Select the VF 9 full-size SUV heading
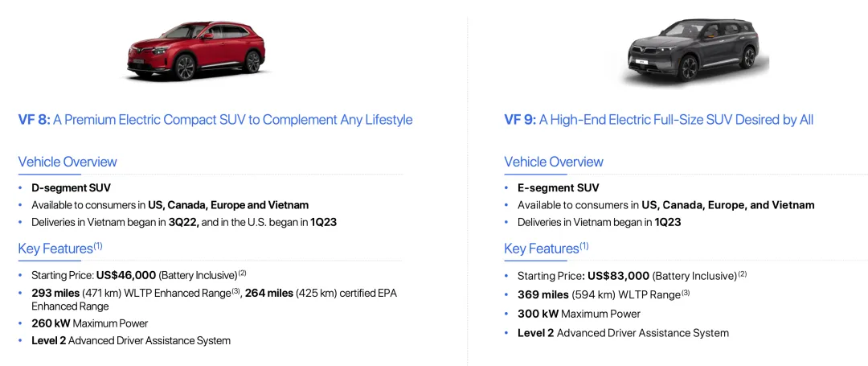The width and height of the screenshot is (868, 366). (659, 120)
